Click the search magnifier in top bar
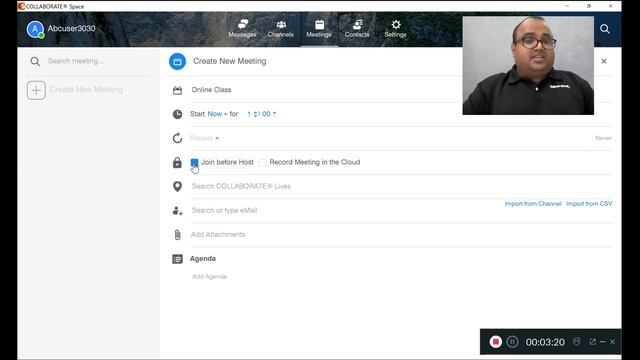Image resolution: width=640 pixels, height=360 pixels. pos(605,29)
